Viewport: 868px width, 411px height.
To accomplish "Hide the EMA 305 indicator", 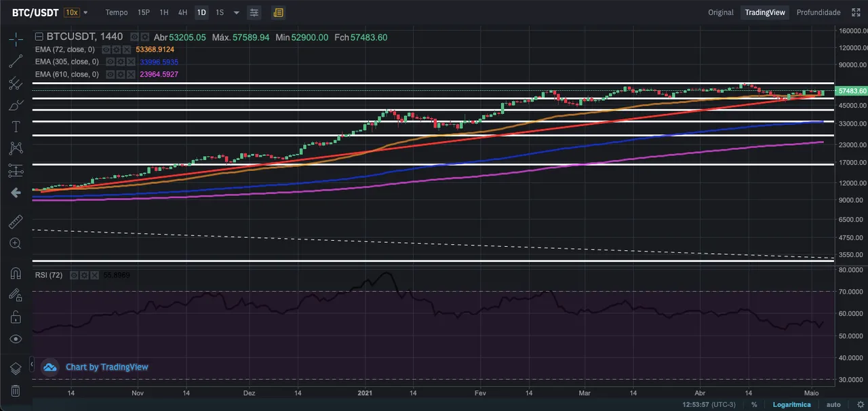I will [x=110, y=62].
